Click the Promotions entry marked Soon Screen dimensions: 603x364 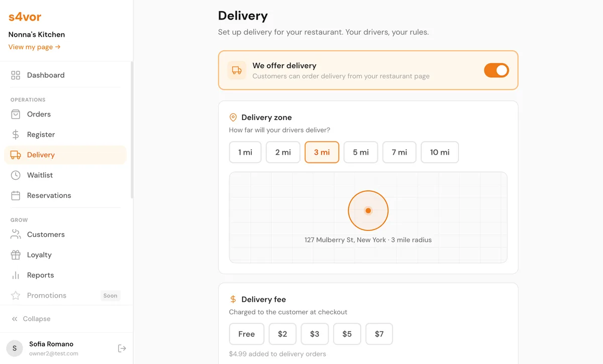[x=46, y=295]
